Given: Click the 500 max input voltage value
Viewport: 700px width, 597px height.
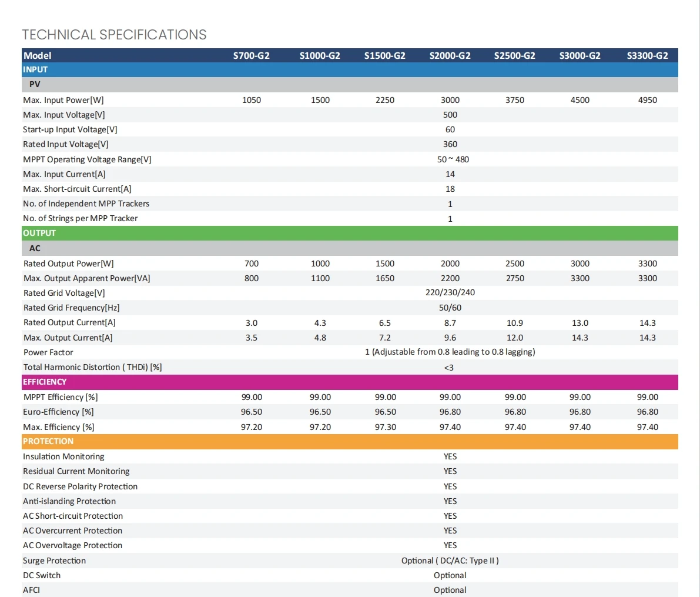Looking at the screenshot, I should click(450, 115).
